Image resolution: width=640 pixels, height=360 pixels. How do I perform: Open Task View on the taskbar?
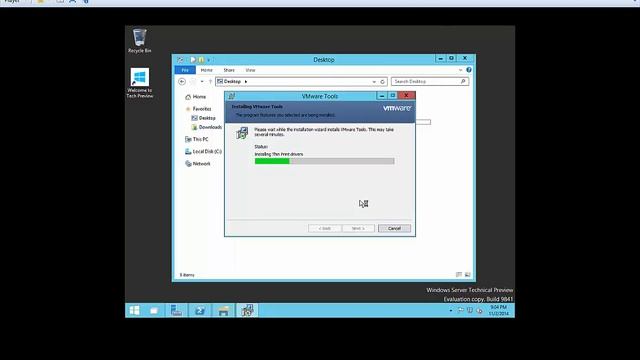154,311
